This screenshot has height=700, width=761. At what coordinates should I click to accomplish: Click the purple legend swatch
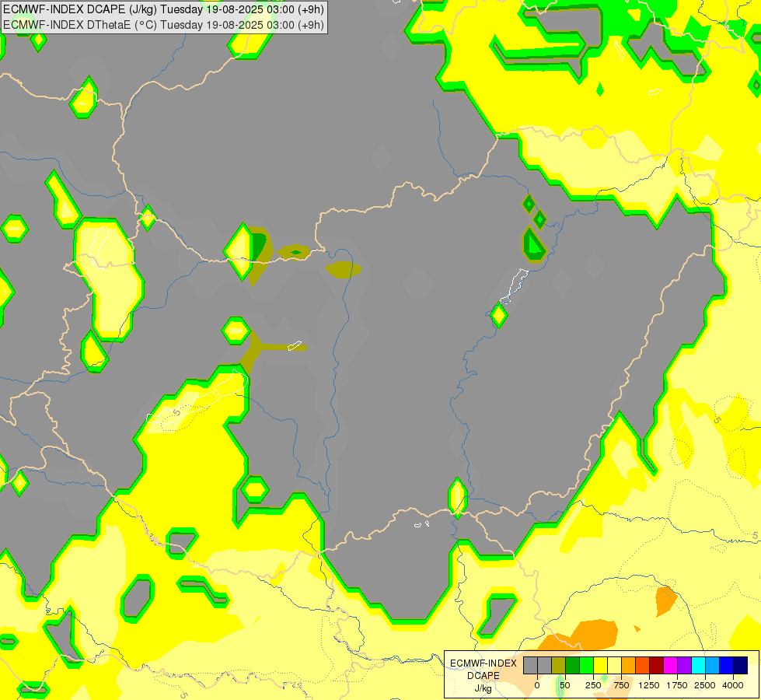684,666
